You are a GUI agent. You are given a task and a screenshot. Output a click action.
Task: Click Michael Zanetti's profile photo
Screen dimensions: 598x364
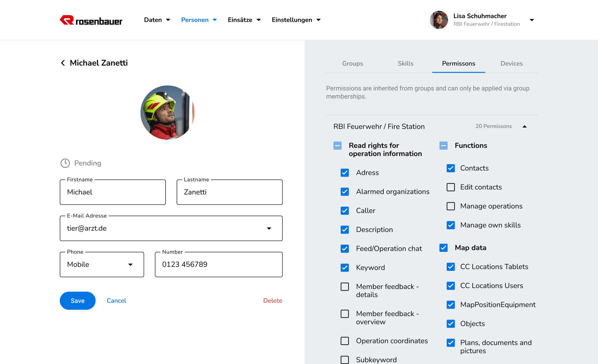167,112
